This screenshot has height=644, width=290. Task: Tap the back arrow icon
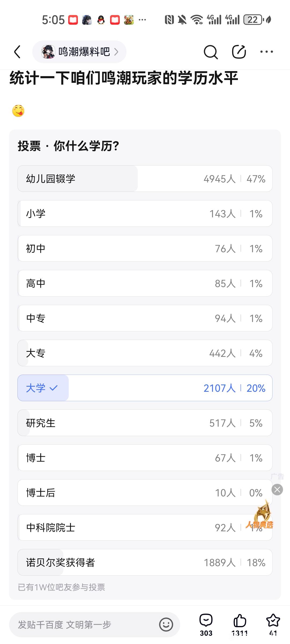pos(17,52)
